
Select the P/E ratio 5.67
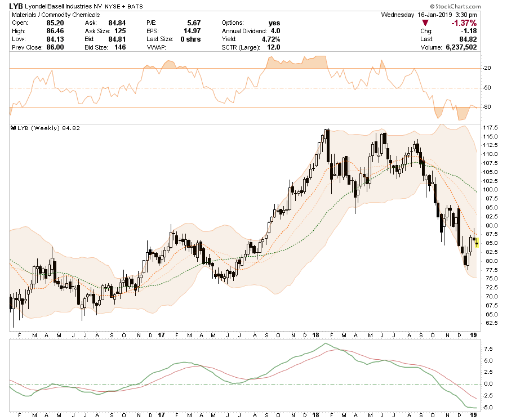click(x=194, y=23)
